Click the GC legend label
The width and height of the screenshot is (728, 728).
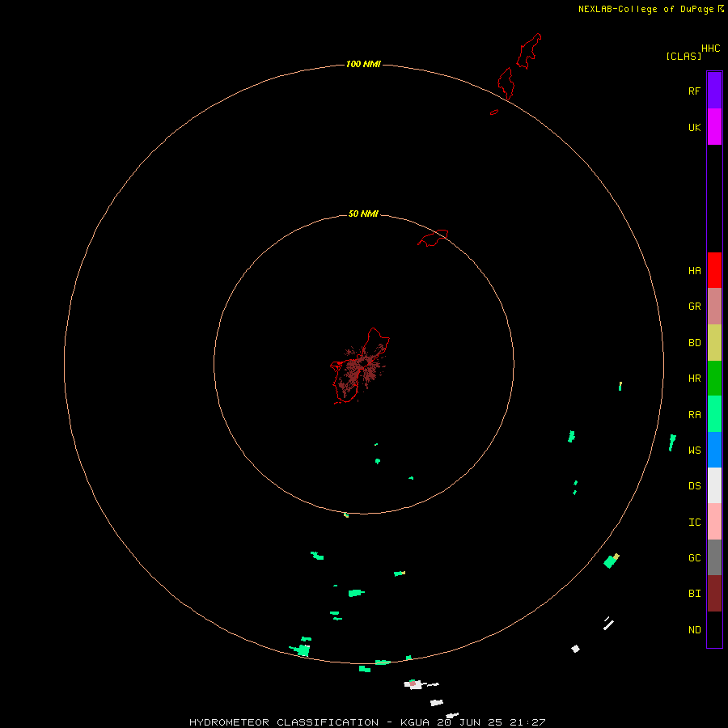click(694, 558)
